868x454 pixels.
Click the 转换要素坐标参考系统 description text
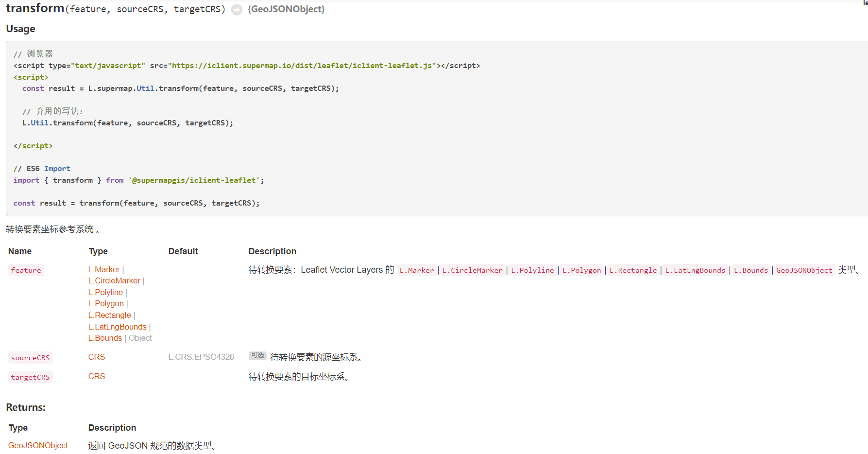[52, 229]
